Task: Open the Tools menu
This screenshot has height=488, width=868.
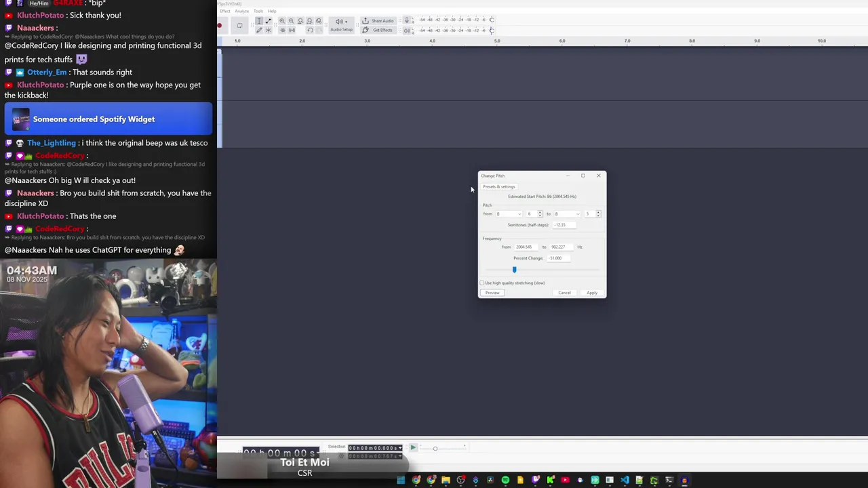Action: point(258,11)
